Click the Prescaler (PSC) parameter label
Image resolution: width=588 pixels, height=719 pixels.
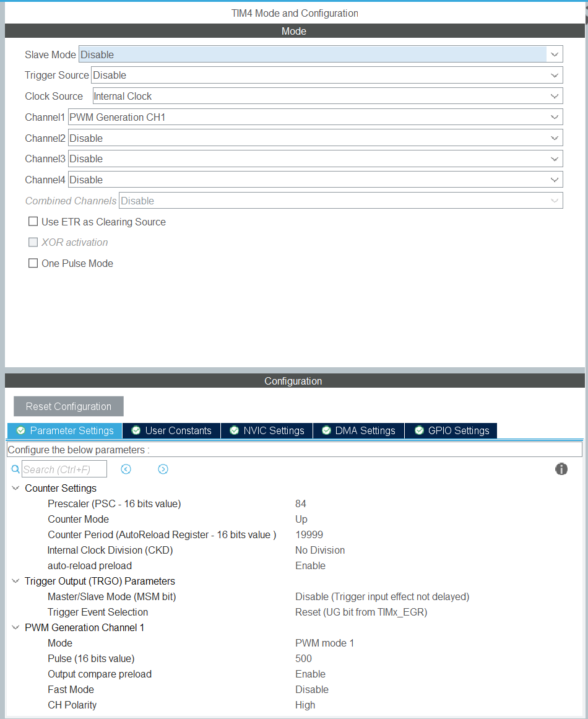click(115, 503)
